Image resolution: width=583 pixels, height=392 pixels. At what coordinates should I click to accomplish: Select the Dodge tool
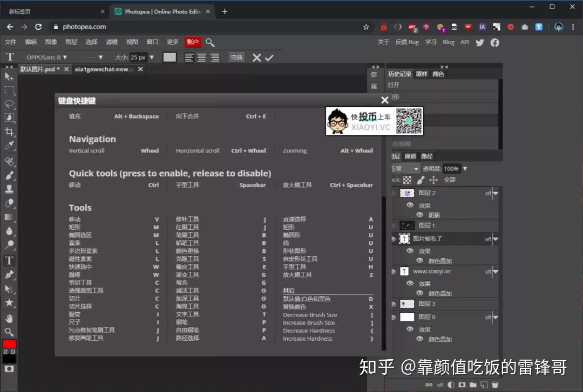tap(9, 244)
